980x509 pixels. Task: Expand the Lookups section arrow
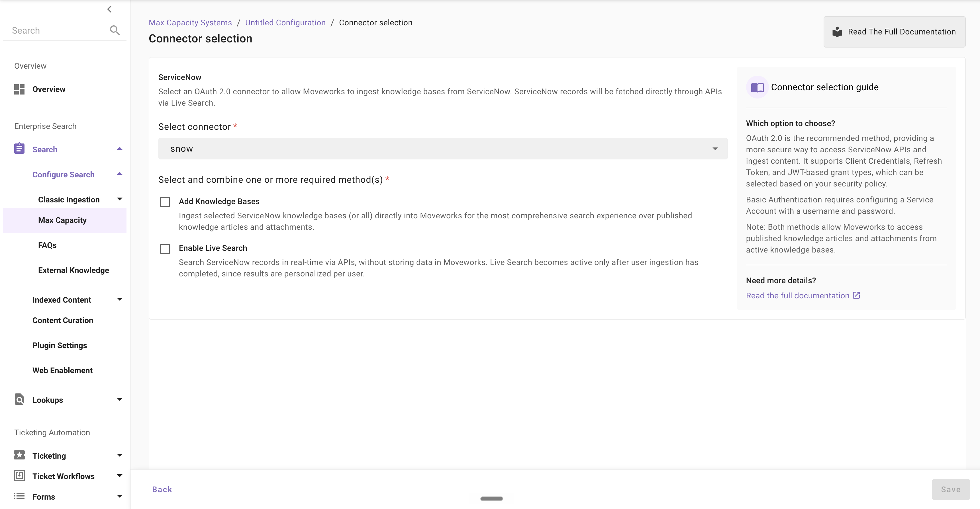[119, 399]
